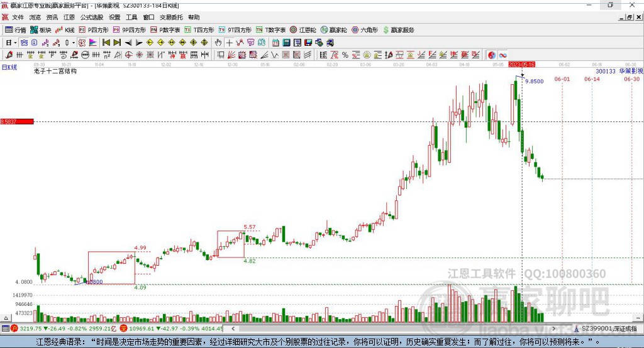The height and width of the screenshot is (348, 644).
Task: Click the 9.8500 peak price label
Action: (535, 81)
